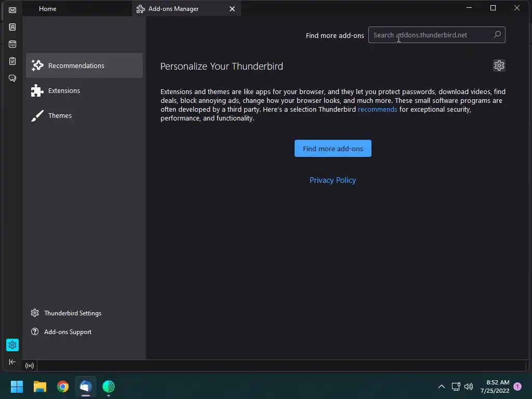Open the Address Book icon
Screen dimensions: 532x399
pyautogui.click(x=12, y=27)
